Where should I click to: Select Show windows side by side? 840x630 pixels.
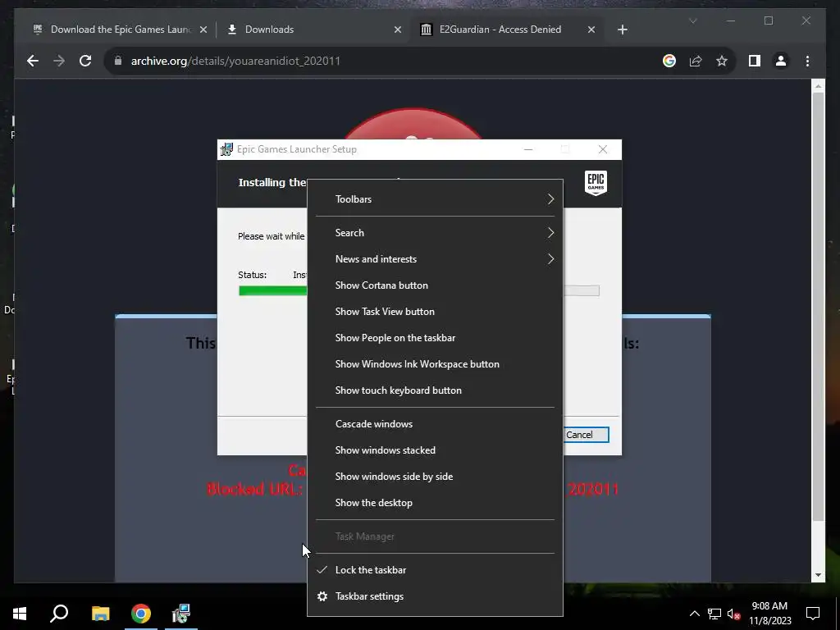pyautogui.click(x=435, y=477)
